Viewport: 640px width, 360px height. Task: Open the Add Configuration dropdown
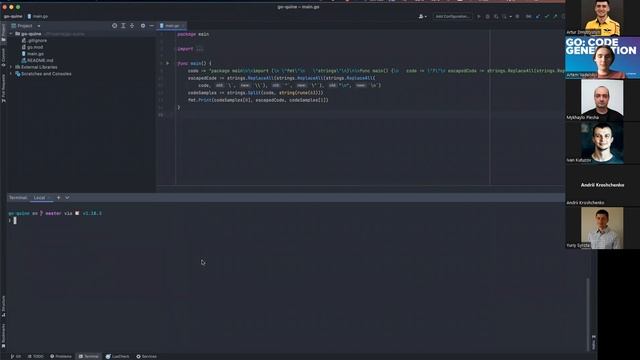click(x=452, y=16)
